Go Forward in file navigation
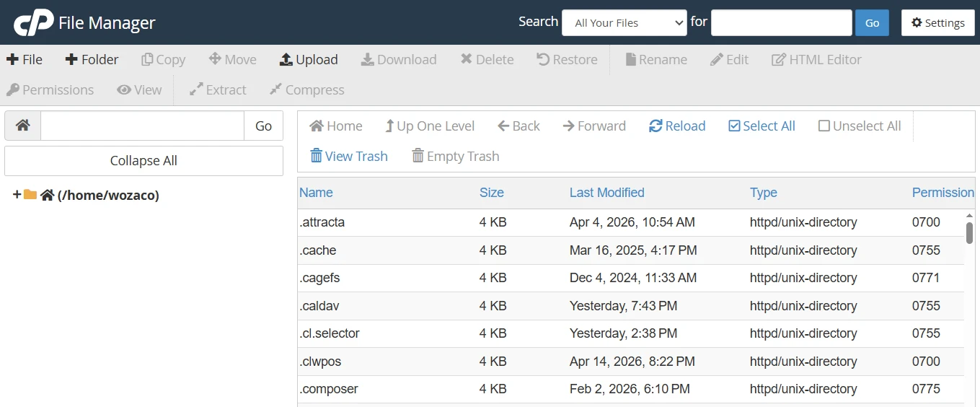980x407 pixels. click(x=594, y=126)
